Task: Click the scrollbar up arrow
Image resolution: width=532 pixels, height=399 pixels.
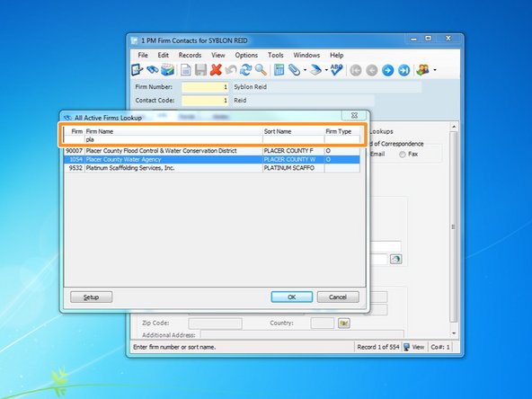Action: tap(454, 127)
